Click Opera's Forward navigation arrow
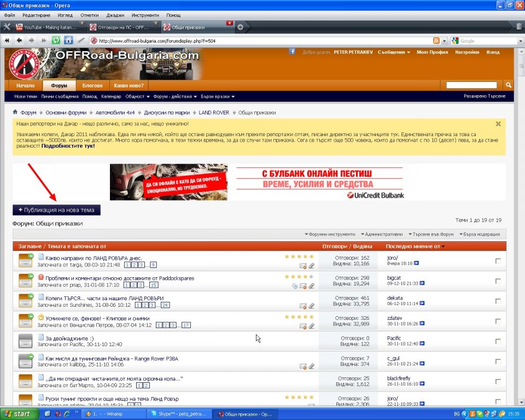525x420 pixels. 32,40
